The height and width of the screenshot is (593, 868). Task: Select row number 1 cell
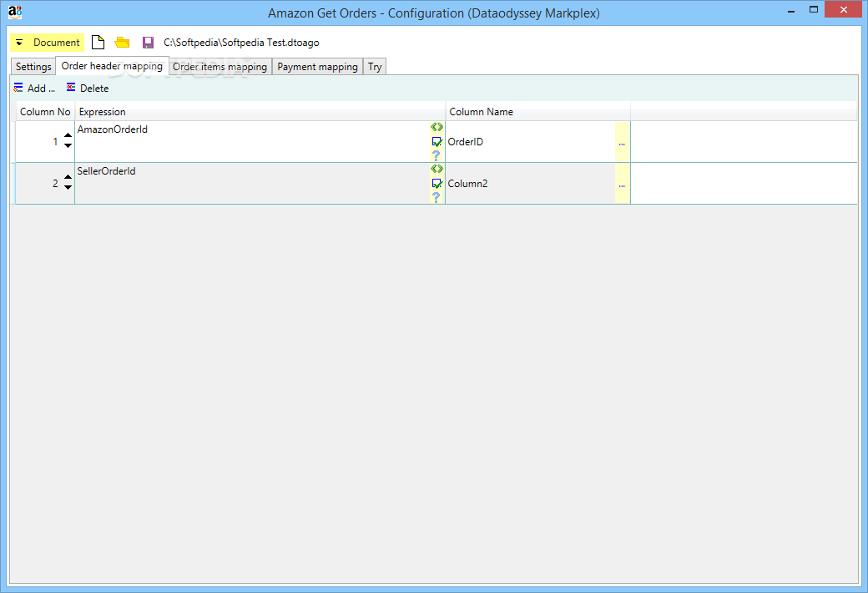pos(45,141)
